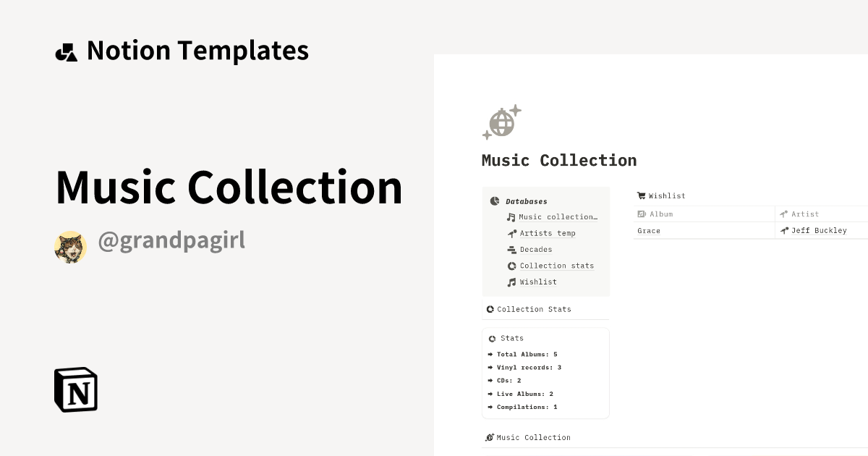Click the list icon beside Decades
Screen dimensions: 868x456
point(511,249)
